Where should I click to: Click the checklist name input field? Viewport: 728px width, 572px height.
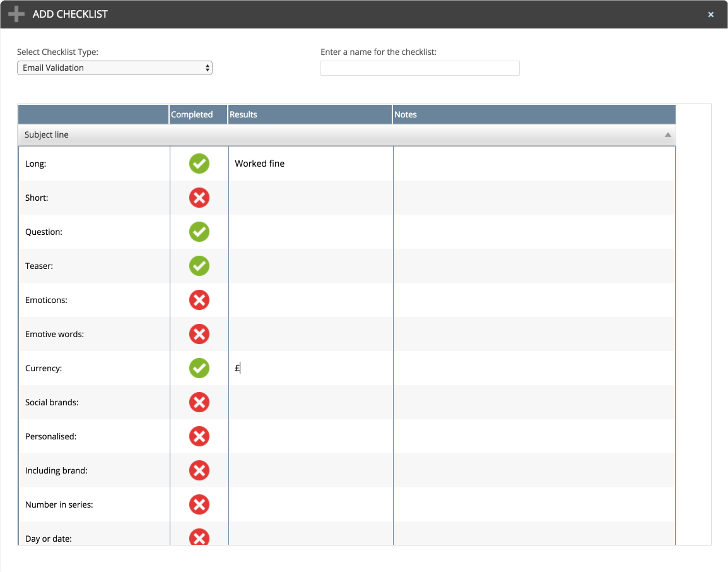point(420,68)
